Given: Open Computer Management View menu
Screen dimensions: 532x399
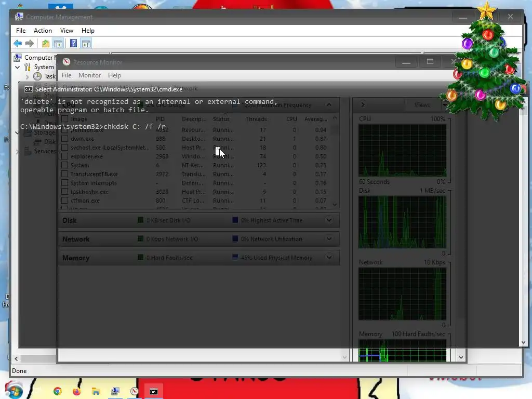Looking at the screenshot, I should (x=66, y=31).
